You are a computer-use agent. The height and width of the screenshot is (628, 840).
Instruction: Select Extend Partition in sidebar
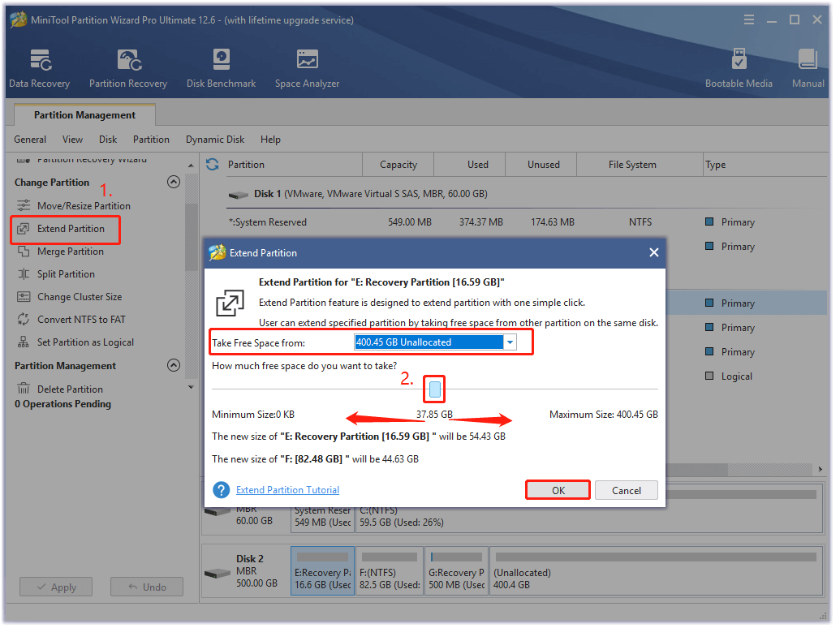pyautogui.click(x=71, y=229)
